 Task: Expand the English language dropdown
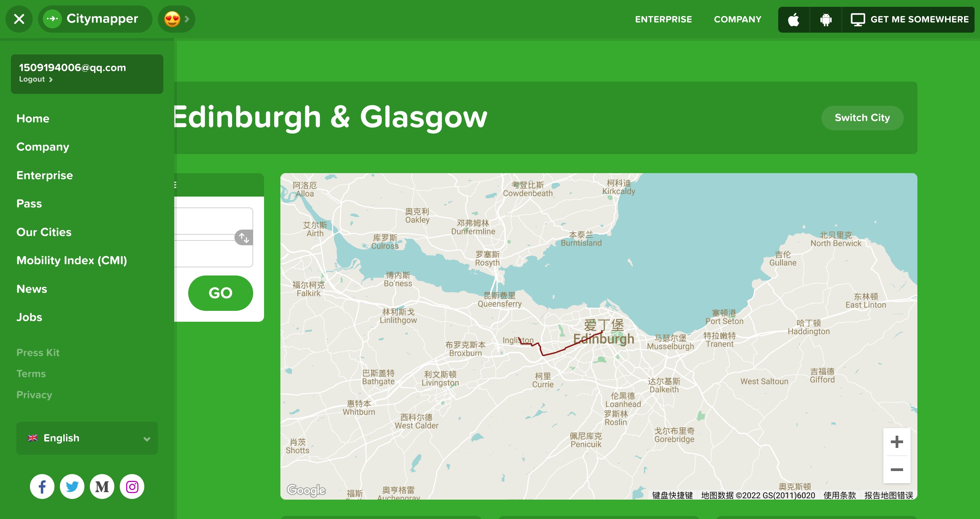(x=87, y=438)
